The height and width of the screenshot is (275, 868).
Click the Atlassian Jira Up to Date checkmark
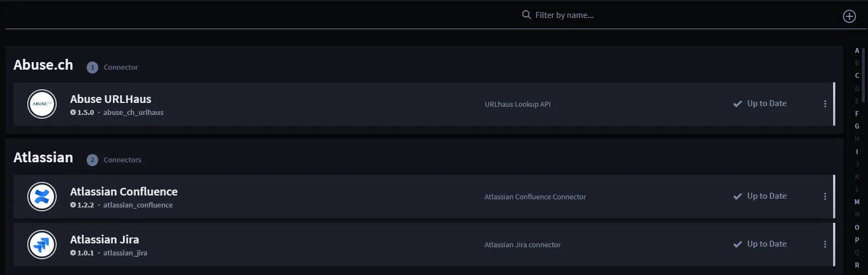coord(737,245)
